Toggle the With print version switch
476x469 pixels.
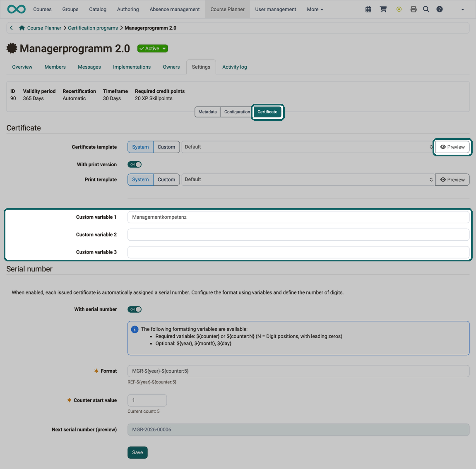(135, 165)
